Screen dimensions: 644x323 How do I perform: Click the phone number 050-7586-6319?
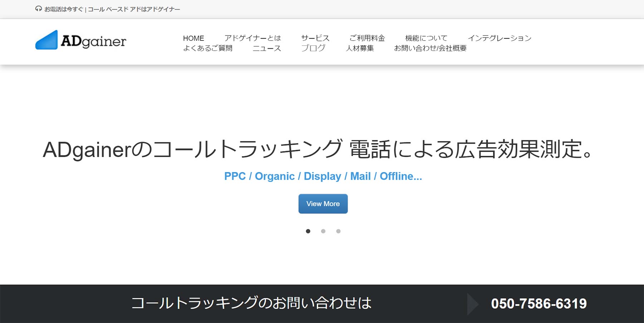pos(539,304)
